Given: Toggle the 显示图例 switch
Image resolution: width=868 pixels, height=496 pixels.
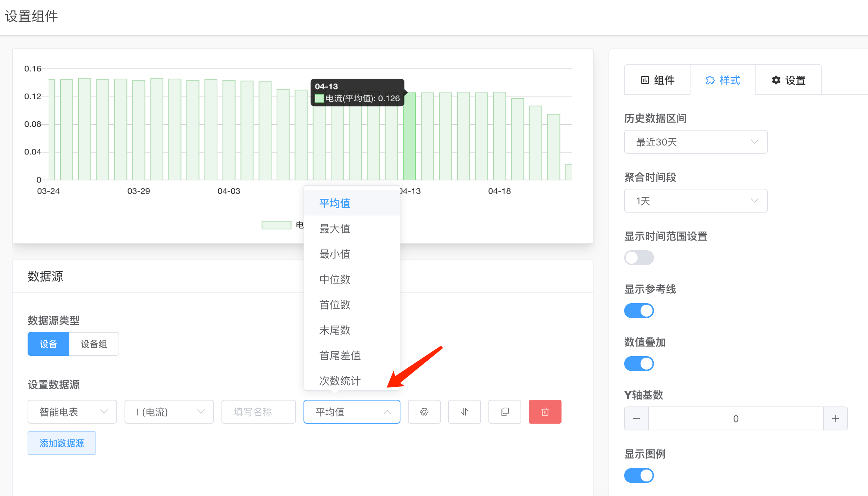Looking at the screenshot, I should (639, 475).
